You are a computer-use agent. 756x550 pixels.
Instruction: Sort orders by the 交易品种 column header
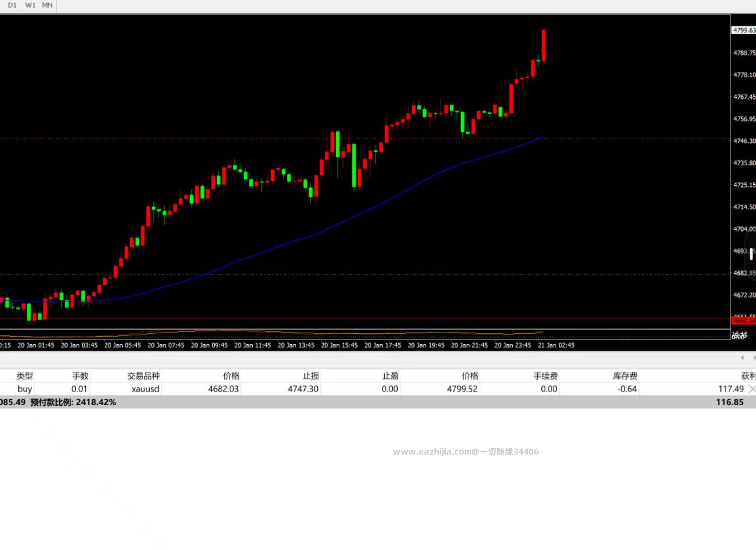pos(144,376)
